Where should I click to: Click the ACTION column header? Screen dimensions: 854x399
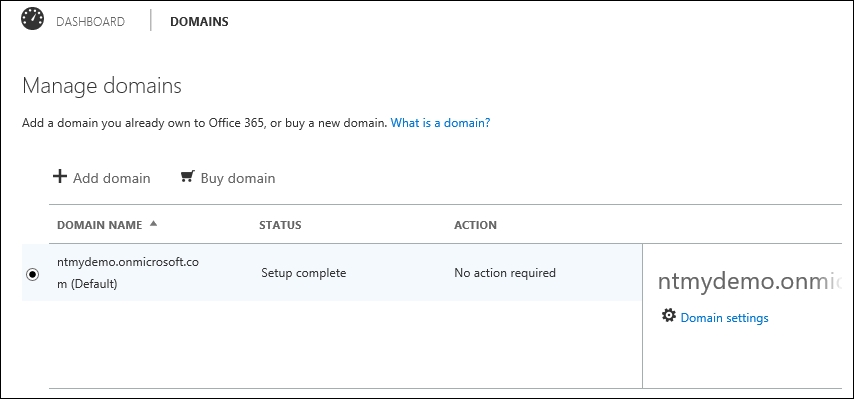475,225
